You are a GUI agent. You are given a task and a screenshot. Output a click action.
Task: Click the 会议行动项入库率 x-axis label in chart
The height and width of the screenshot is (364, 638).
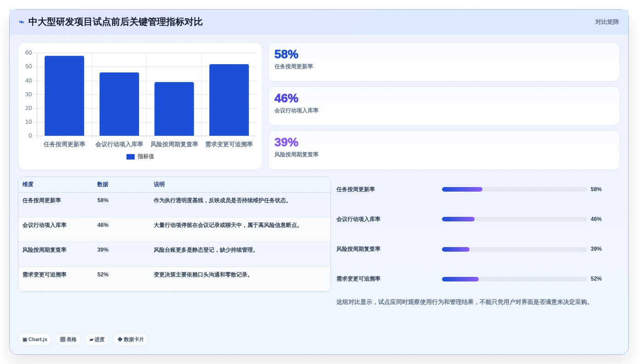click(x=119, y=144)
